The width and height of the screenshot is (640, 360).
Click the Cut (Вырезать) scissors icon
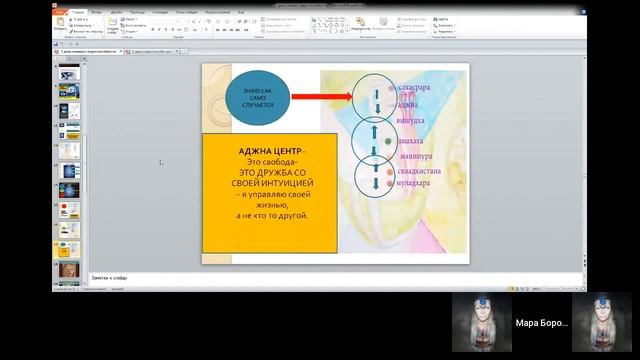tap(71, 19)
